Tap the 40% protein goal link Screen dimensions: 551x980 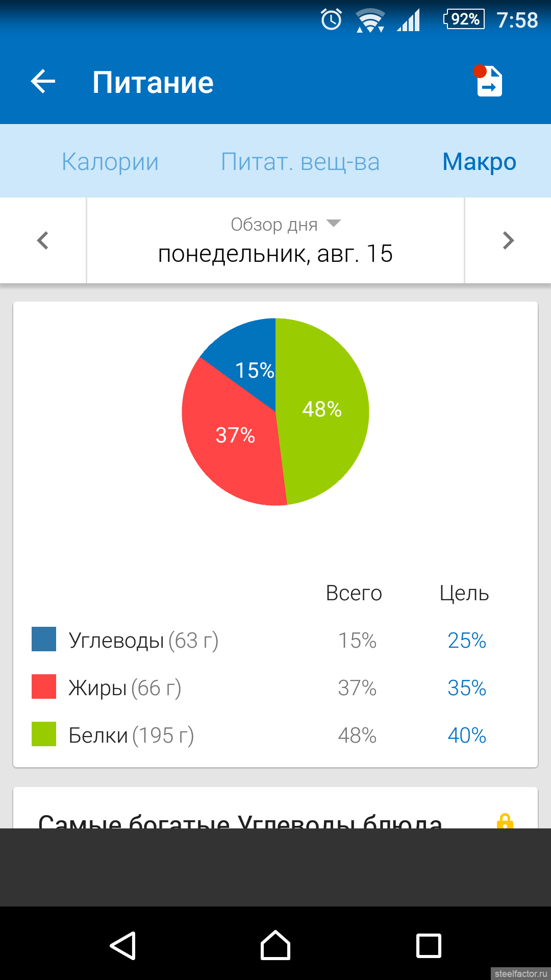[467, 735]
